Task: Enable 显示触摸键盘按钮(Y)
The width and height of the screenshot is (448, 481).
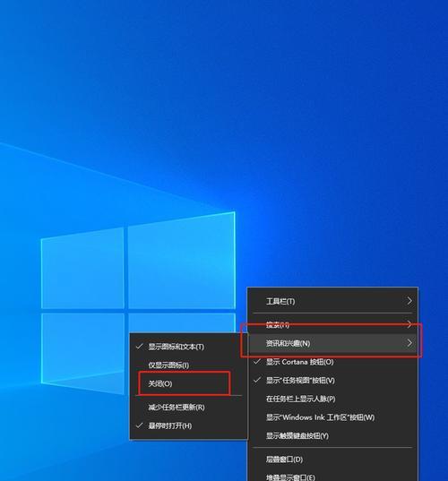Action: coord(332,436)
